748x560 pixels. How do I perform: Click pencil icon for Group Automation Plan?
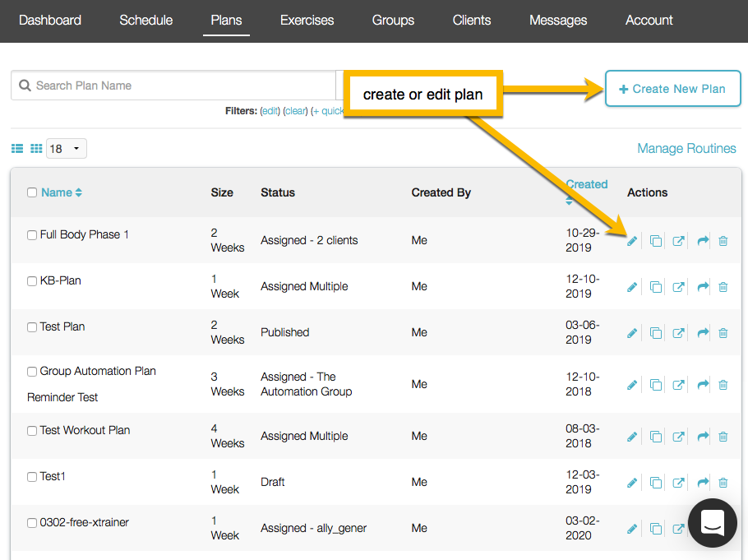pyautogui.click(x=632, y=385)
